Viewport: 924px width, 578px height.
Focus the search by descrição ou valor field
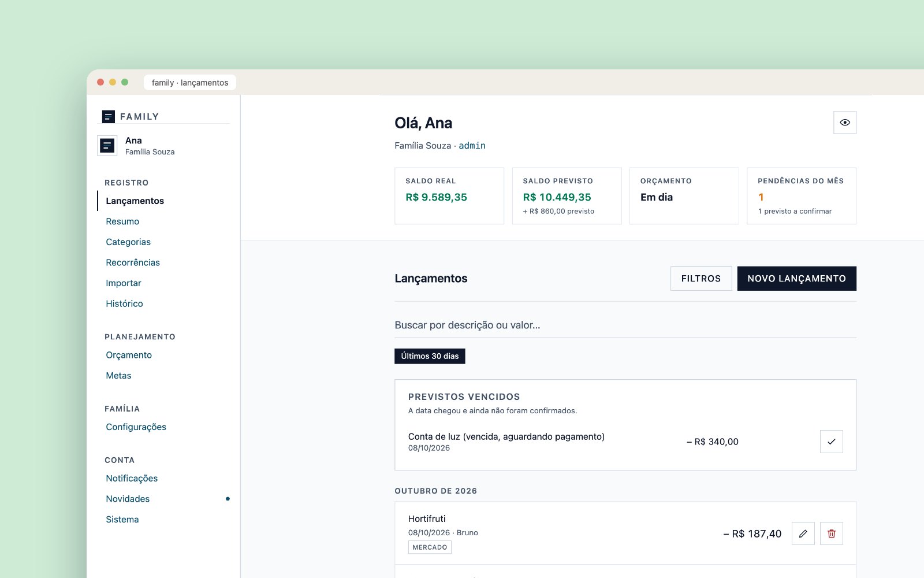(625, 325)
